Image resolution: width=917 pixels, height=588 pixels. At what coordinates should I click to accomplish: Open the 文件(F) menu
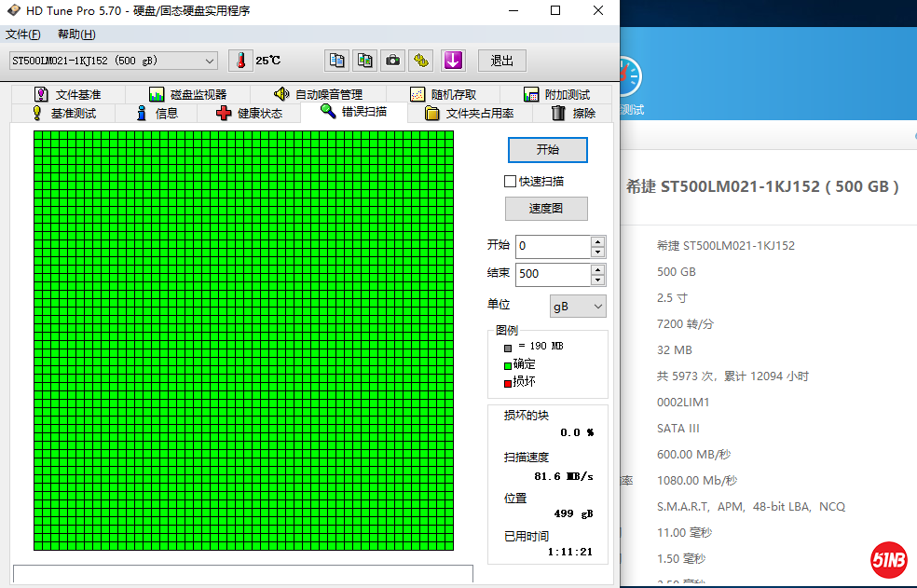click(x=23, y=34)
